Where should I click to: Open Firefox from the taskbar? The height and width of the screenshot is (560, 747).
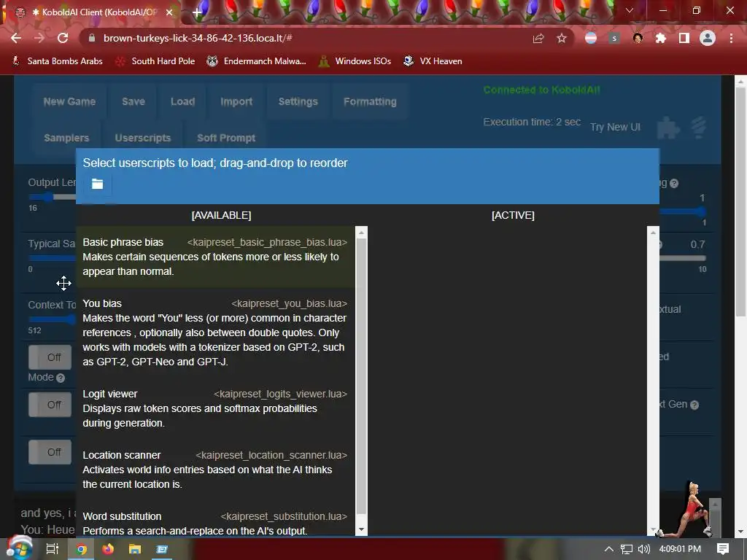(108, 549)
